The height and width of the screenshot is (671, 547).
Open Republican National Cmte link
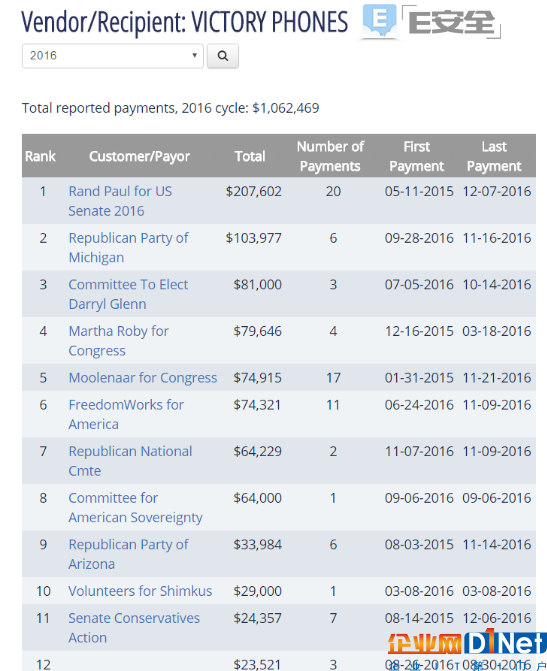pyautogui.click(x=131, y=461)
